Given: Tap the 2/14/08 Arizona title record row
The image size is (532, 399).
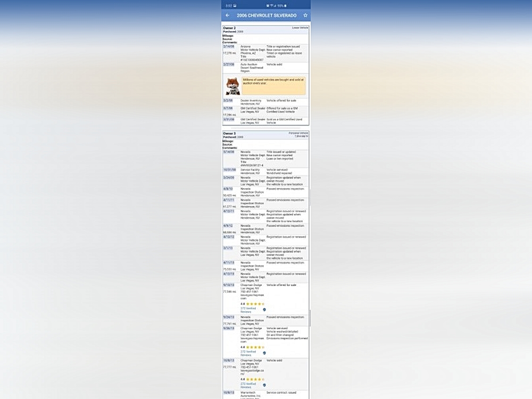Looking at the screenshot, I should 265,53.
